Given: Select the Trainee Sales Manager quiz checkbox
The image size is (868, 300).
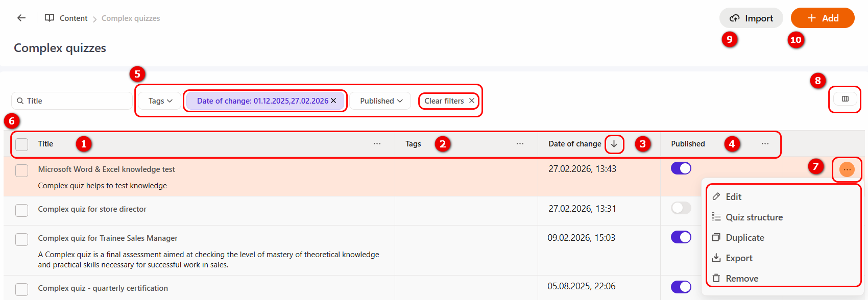Looking at the screenshot, I should [21, 239].
